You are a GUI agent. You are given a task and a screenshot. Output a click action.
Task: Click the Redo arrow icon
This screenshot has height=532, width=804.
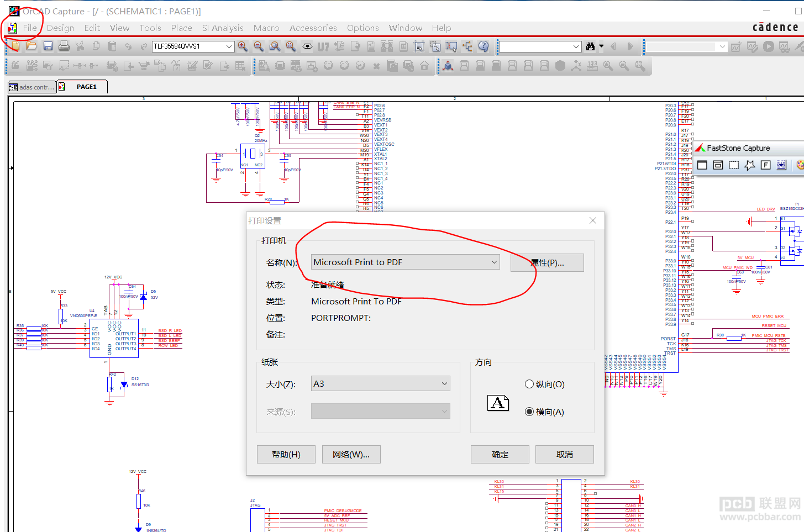click(144, 46)
